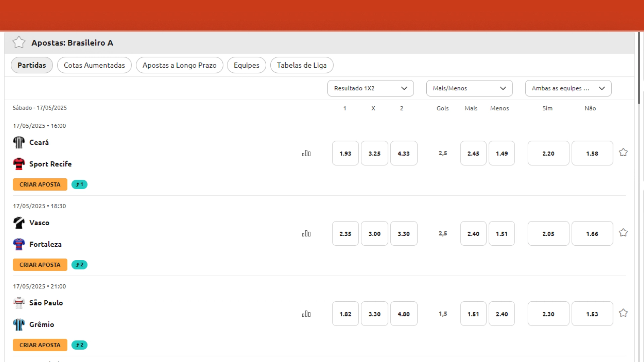
Task: Open statistics for Vasco vs Fortaleza
Action: [x=306, y=234]
